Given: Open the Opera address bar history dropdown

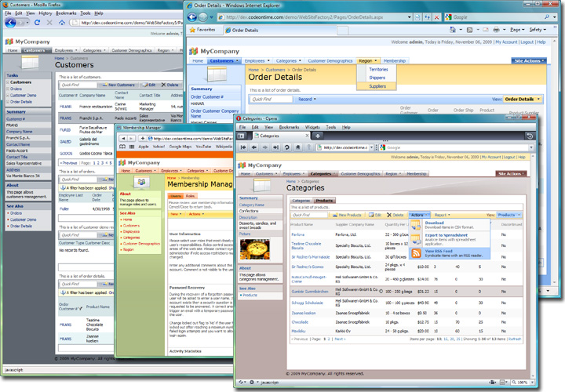Looking at the screenshot, I should [x=371, y=147].
